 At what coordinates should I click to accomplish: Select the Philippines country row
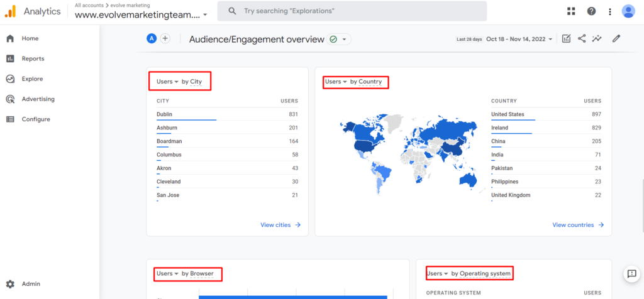tap(547, 182)
